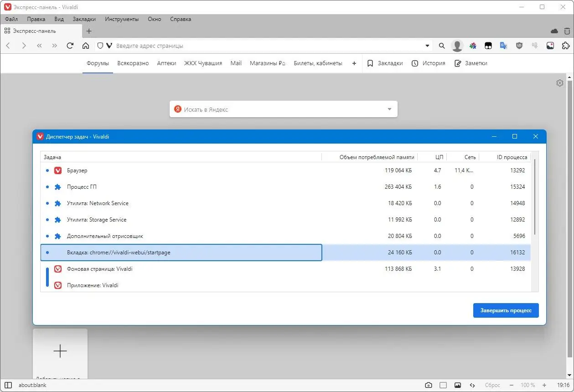Select the ЖКХ Чувашия group
This screenshot has height=392, width=574.
[203, 63]
